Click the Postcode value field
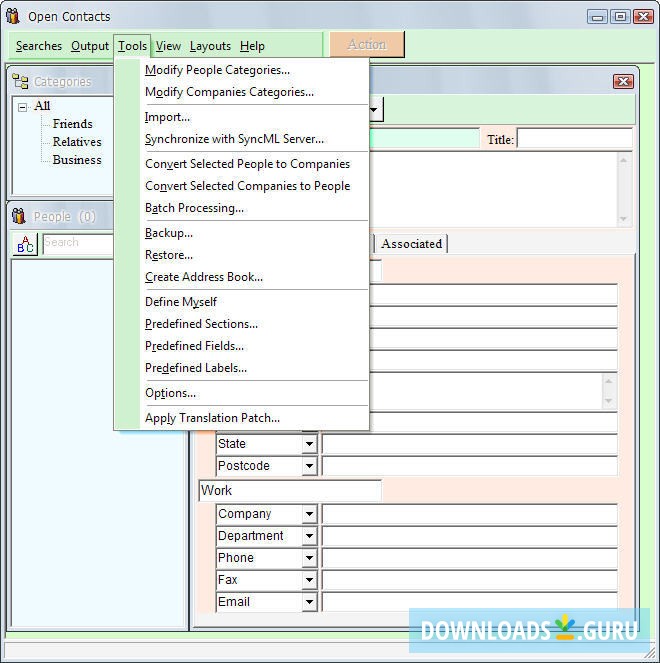This screenshot has width=660, height=663. pyautogui.click(x=469, y=466)
